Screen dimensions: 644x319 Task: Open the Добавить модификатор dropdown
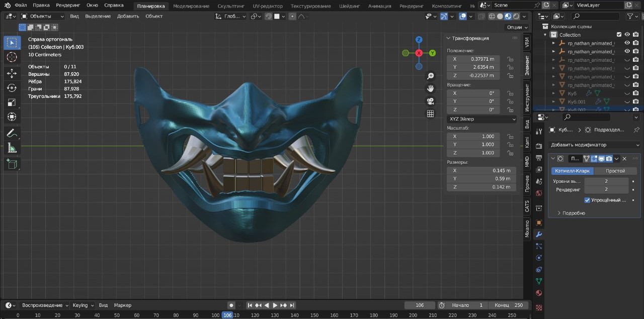click(x=594, y=145)
